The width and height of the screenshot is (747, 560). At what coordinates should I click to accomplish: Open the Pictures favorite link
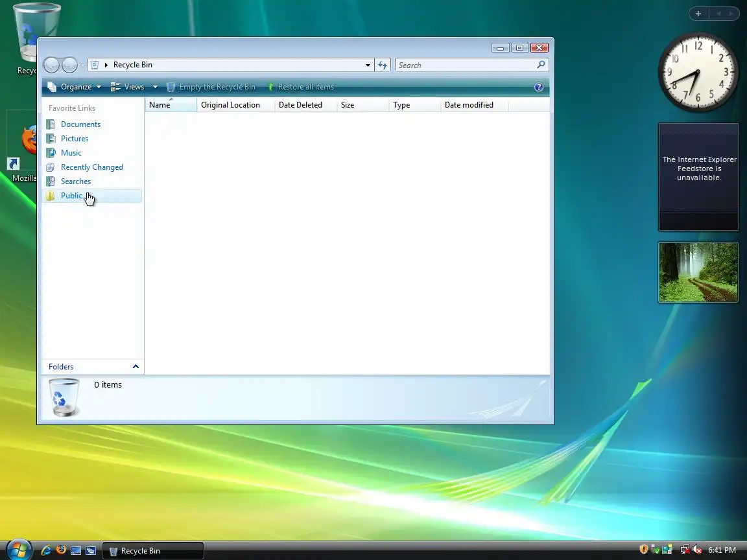pyautogui.click(x=75, y=139)
